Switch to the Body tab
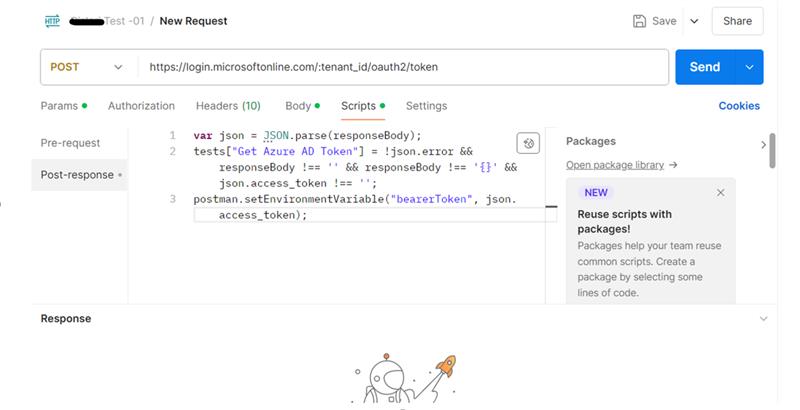 tap(303, 106)
